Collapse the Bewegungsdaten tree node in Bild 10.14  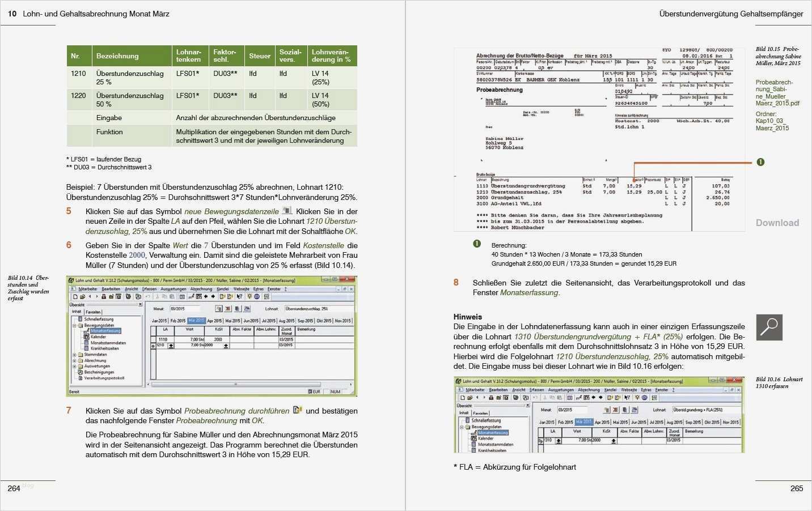click(74, 325)
